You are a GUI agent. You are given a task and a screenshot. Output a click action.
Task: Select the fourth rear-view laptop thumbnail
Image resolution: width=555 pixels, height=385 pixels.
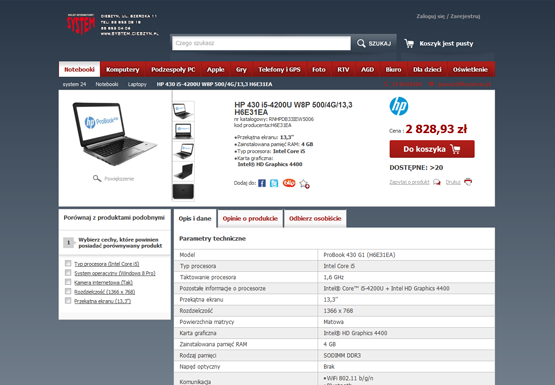[x=183, y=171]
